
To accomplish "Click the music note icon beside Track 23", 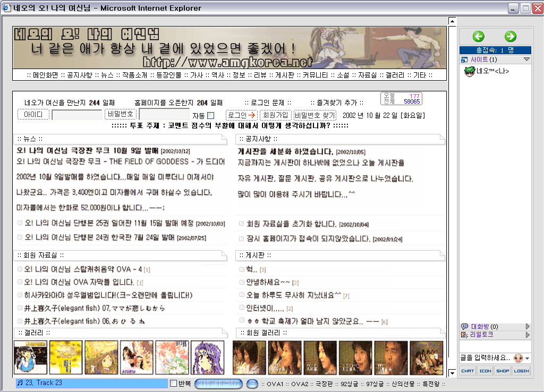I will 20,382.
